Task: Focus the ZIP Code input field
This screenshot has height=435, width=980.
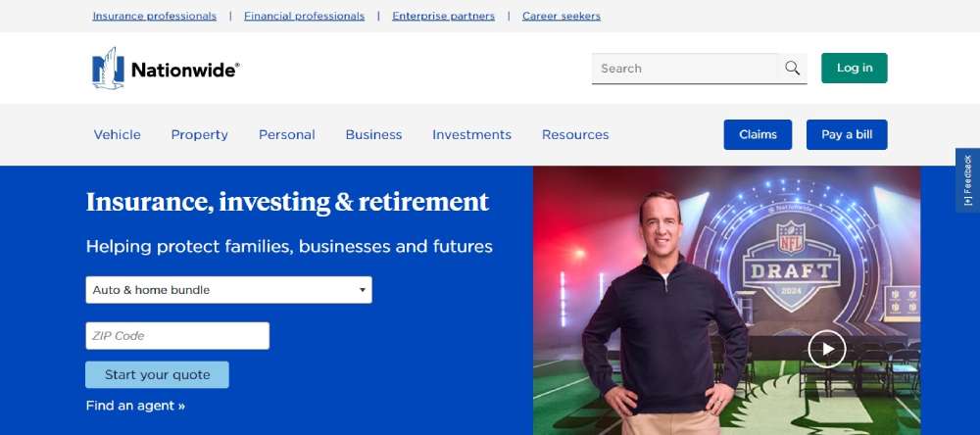Action: tap(177, 336)
